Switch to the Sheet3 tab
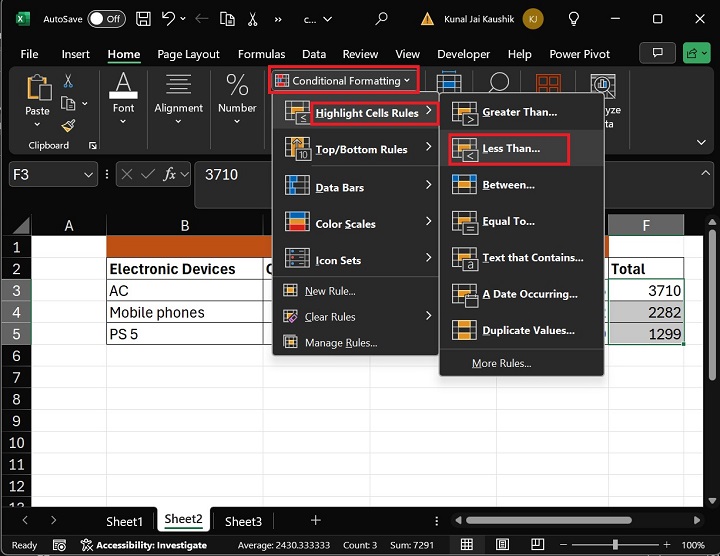This screenshot has width=720, height=556. click(243, 521)
